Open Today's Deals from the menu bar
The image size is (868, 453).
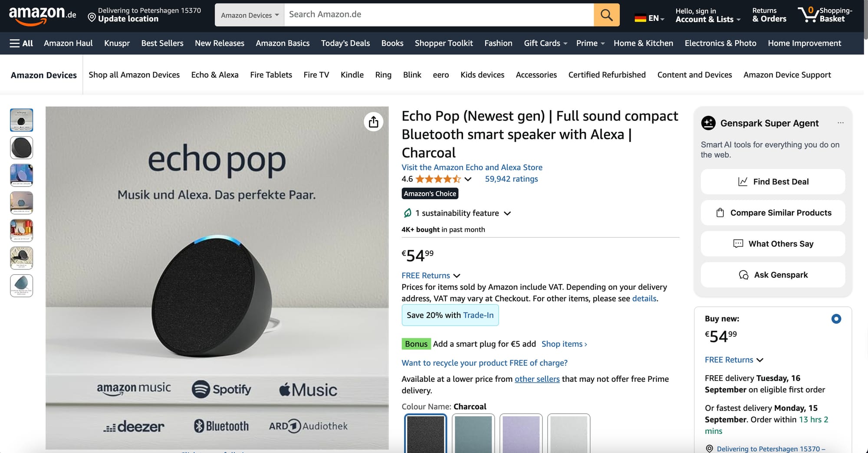point(345,43)
